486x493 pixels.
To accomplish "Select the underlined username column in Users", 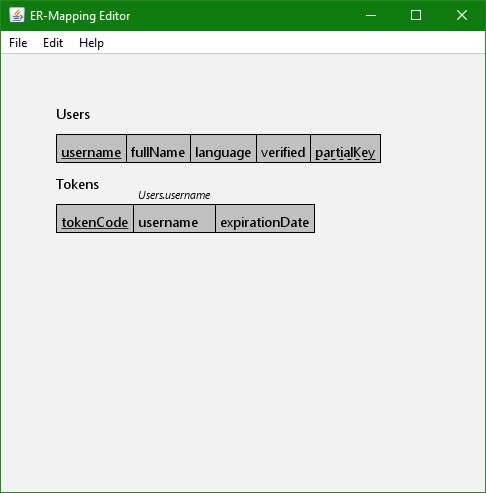I will click(x=91, y=149).
